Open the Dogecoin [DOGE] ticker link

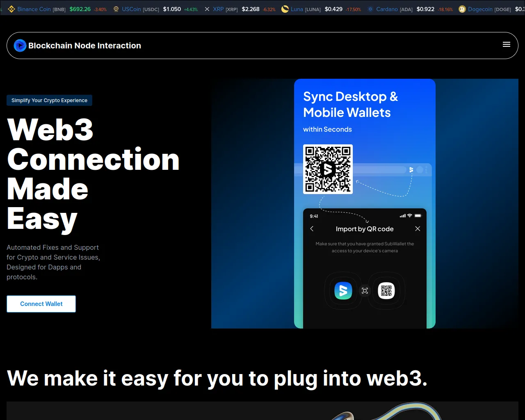coord(489,9)
